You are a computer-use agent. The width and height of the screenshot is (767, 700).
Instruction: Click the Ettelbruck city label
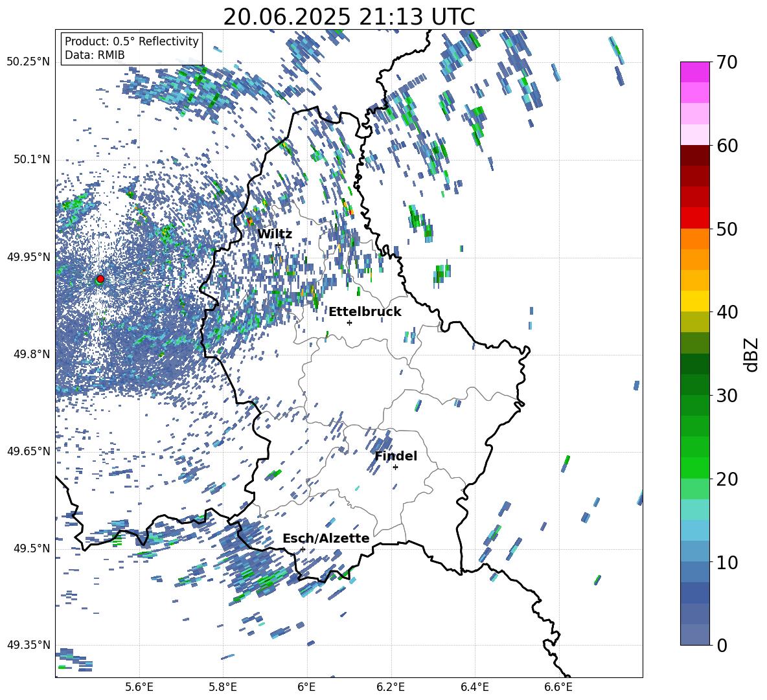coord(365,311)
